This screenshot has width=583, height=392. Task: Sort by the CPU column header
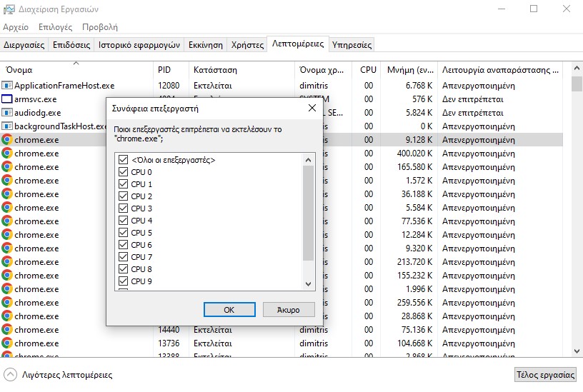(367, 70)
